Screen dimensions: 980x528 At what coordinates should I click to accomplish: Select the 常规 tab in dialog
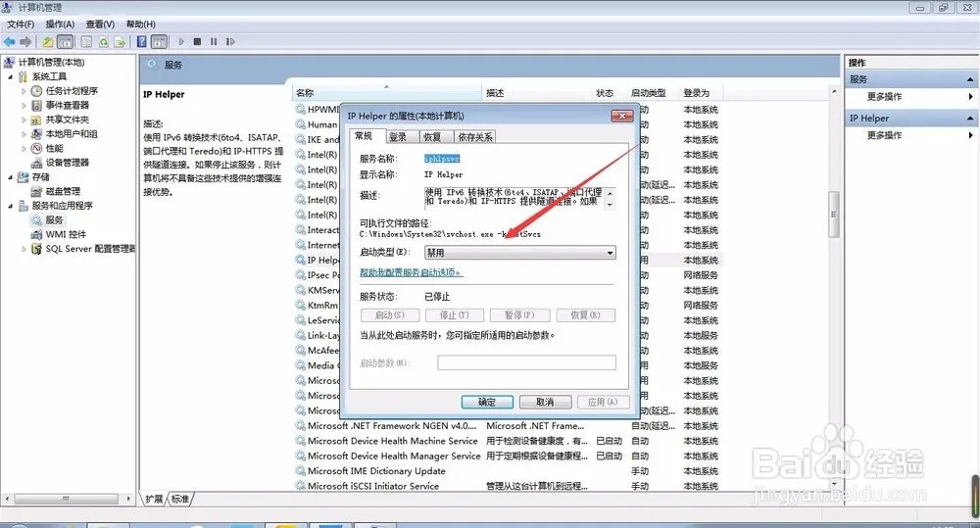(364, 135)
